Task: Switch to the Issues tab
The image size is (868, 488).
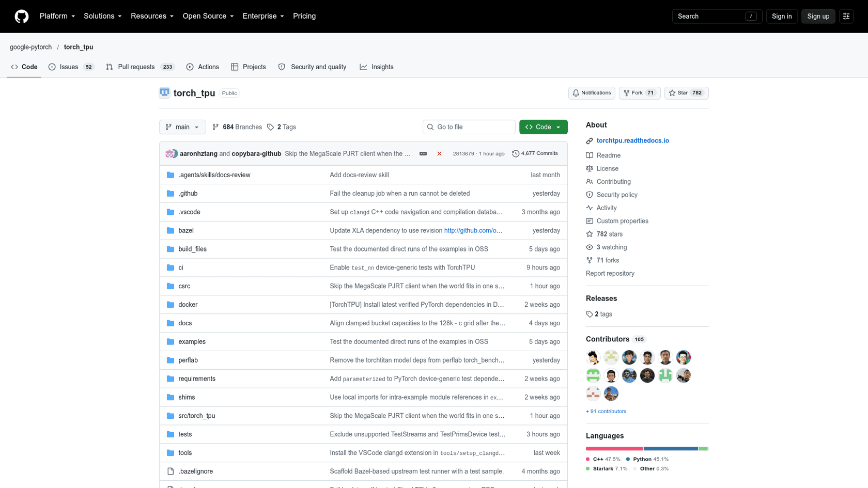Action: pos(71,67)
